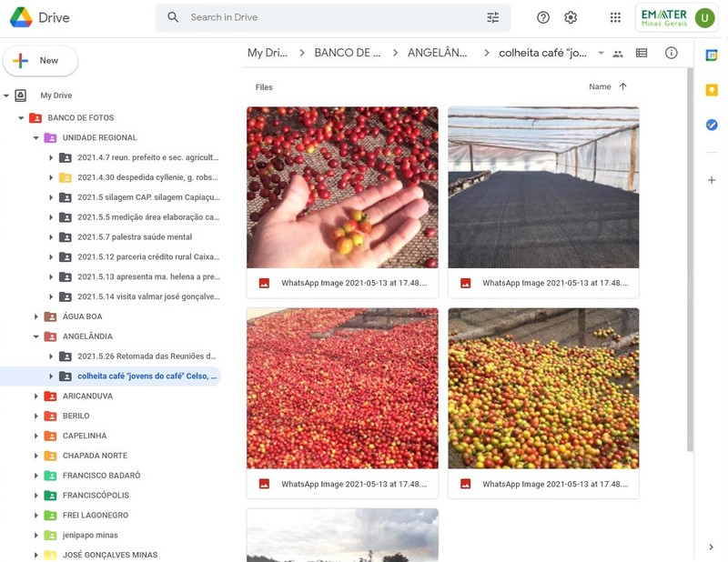
Task: Go to My Drive breadcrumb
Action: coord(268,53)
